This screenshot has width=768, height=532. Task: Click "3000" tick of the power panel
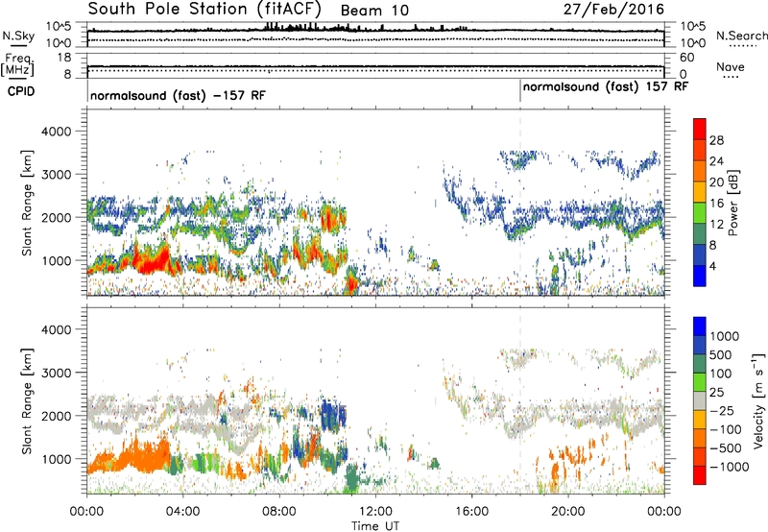pos(57,175)
